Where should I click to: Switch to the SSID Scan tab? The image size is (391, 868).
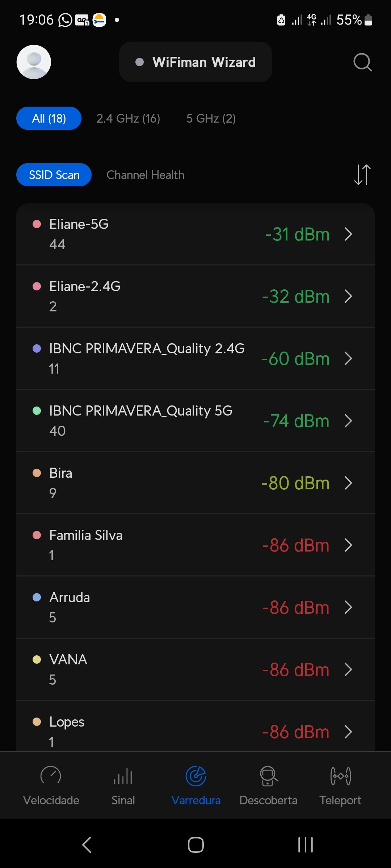[x=54, y=175]
